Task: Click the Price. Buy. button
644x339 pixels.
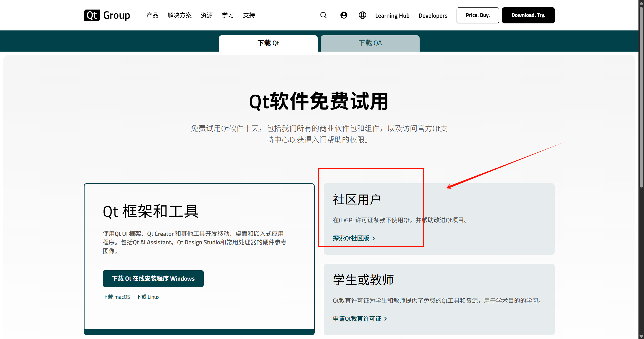Action: (477, 15)
